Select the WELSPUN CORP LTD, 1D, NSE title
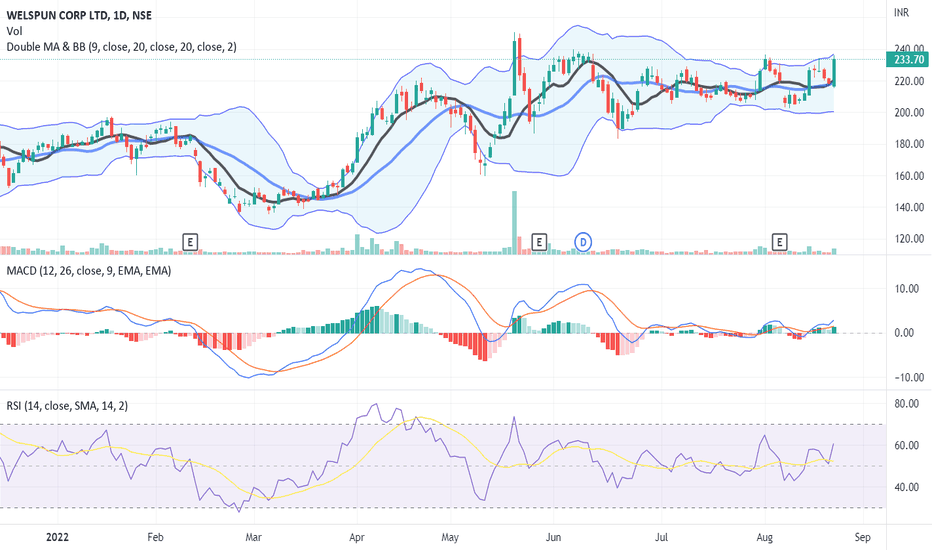Viewport: 932px width, 550px height. coord(79,15)
